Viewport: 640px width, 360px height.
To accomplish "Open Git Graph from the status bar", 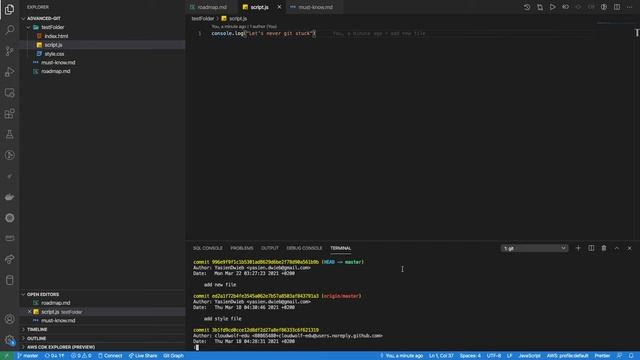I will pos(173,356).
